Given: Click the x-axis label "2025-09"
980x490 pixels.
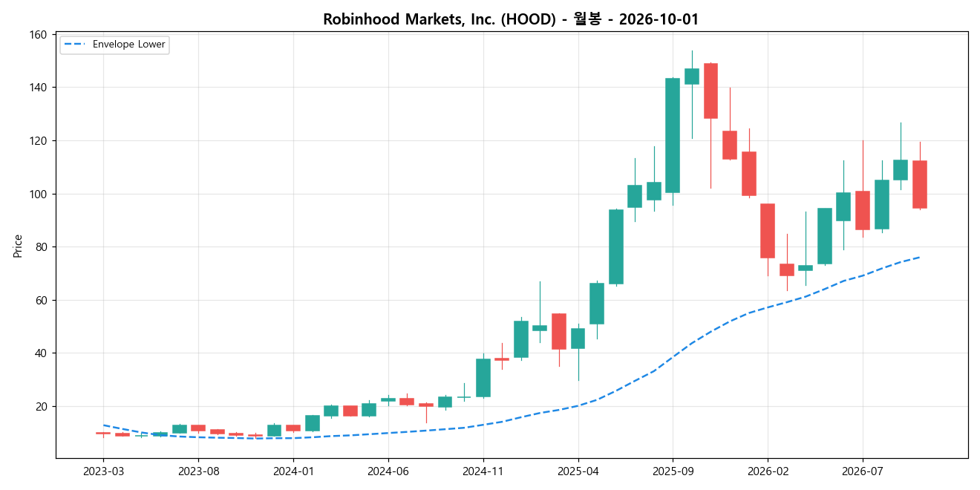Looking at the screenshot, I should click(x=673, y=471).
